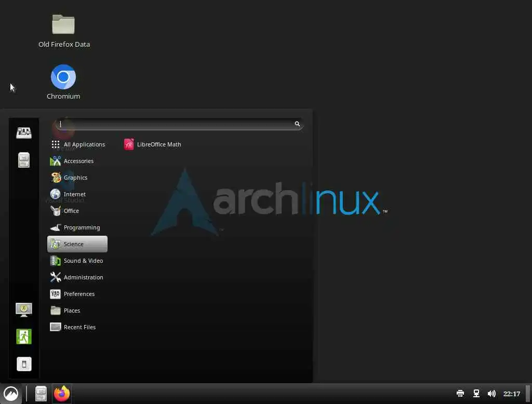Select the Programming category
The width and height of the screenshot is (532, 404).
click(78, 227)
